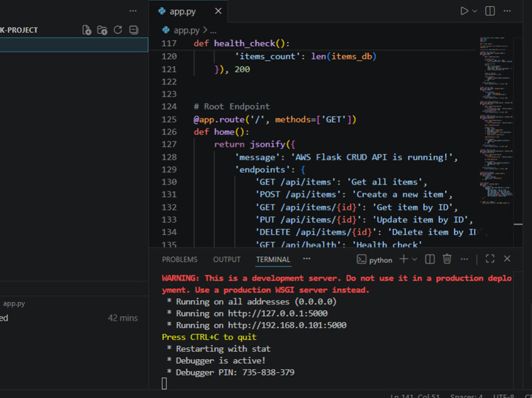Click the K-PROJECT folder header

[19, 30]
